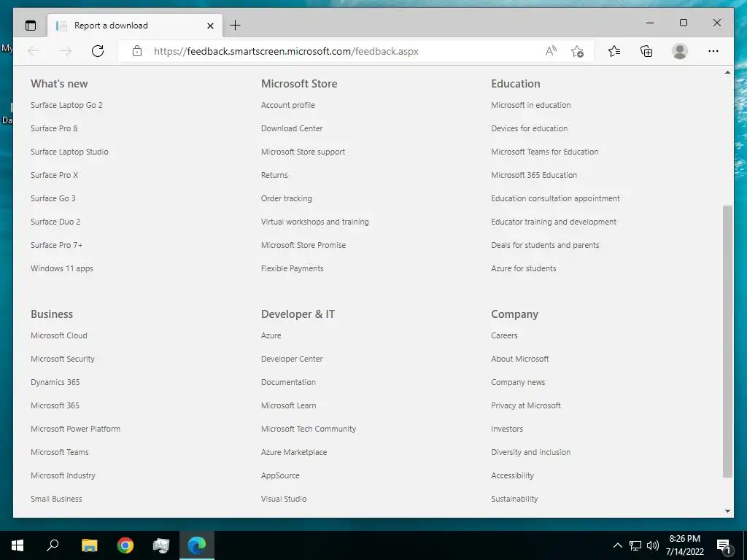Open Microsoft Teams for Education link
The width and height of the screenshot is (747, 560).
(544, 152)
